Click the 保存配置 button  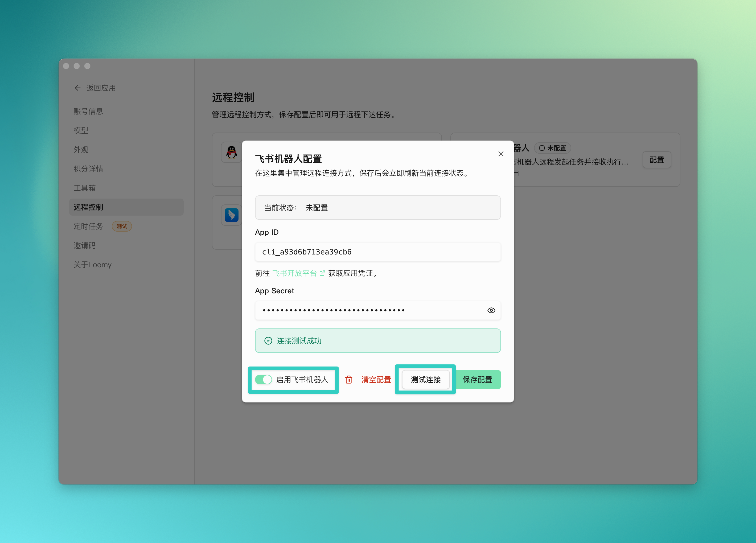click(478, 380)
